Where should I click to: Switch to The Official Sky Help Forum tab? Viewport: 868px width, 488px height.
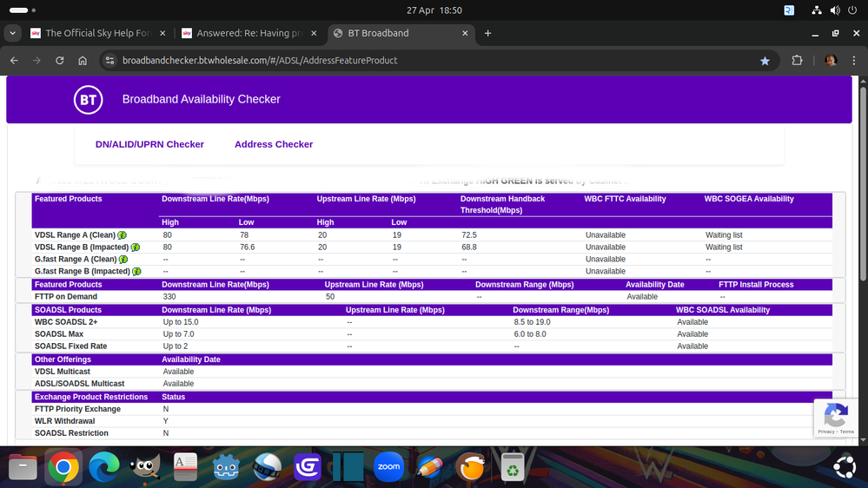[x=98, y=33]
